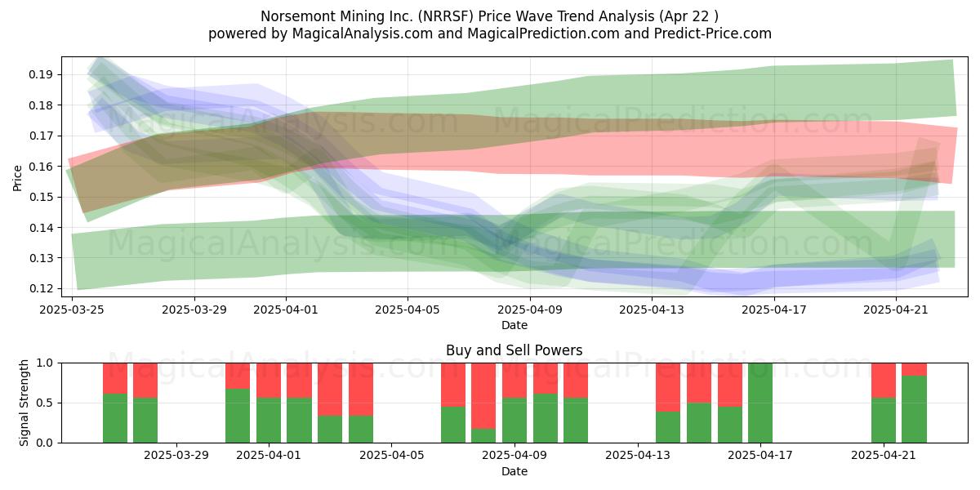
Task: Click the 0.15 price tick label
Action: tap(42, 197)
